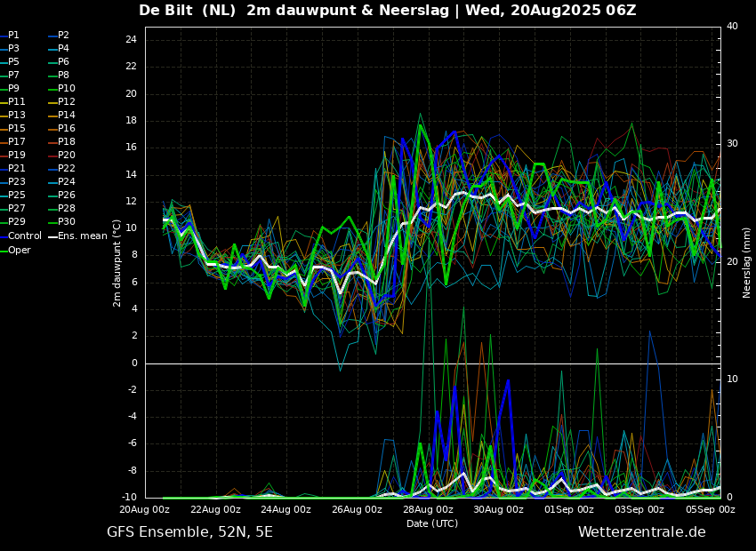
Task: Click the 30Aug 00z date tick
Action: (498, 509)
